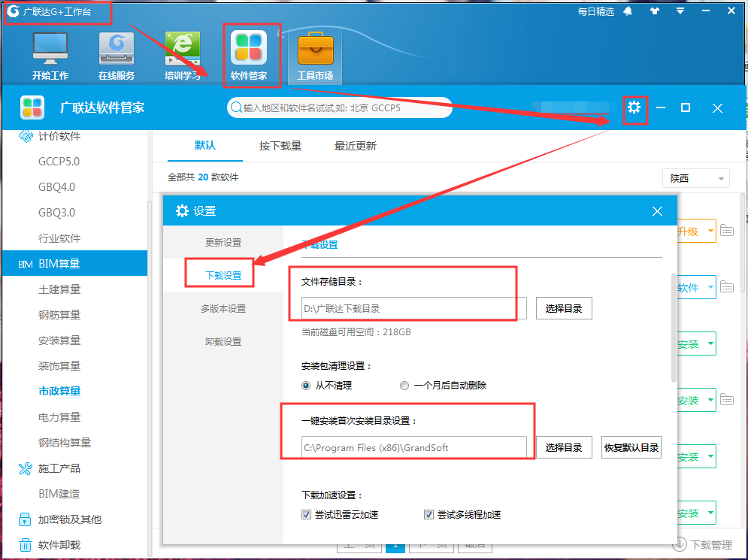Open the 工具市场 briefcase icon
748x560 pixels.
click(315, 56)
